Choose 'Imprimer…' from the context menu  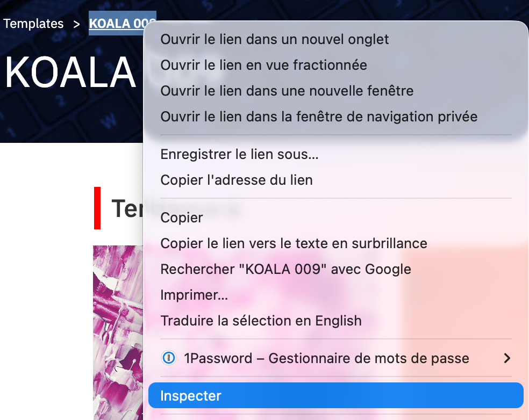point(194,295)
